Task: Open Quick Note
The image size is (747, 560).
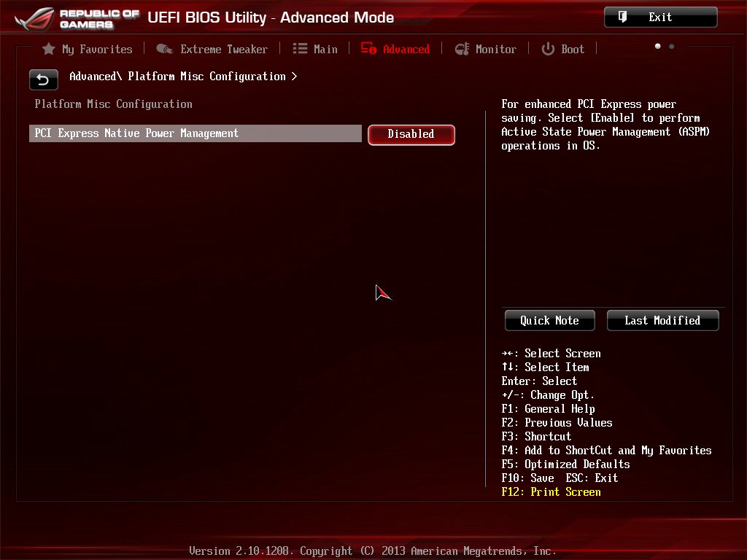Action: tap(549, 321)
